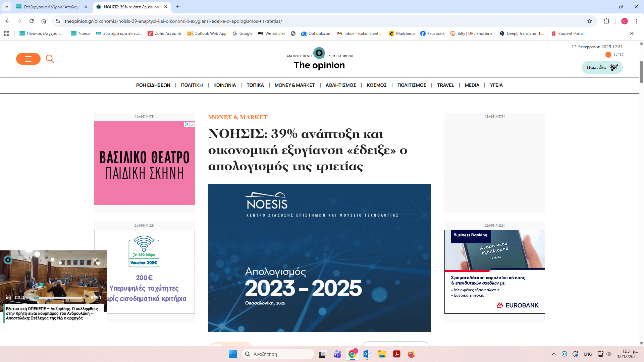The image size is (644, 362).
Task: Open AdChoices icon on pink ad
Action: 186,124
